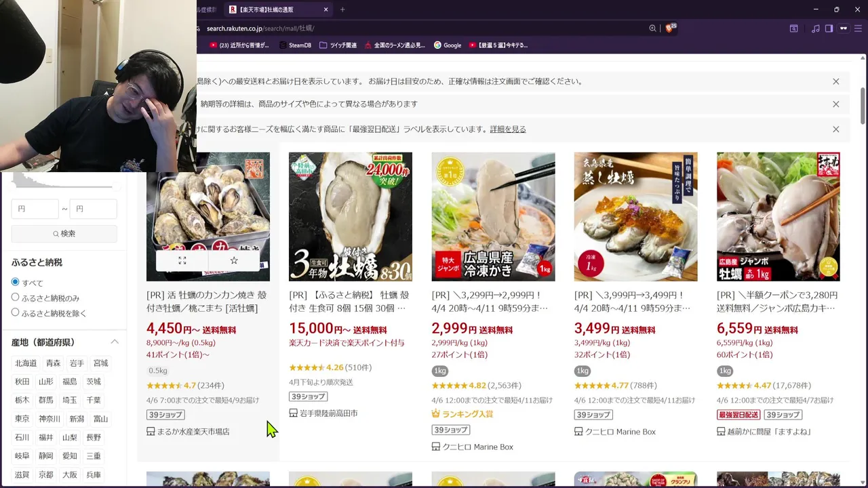This screenshot has height=488, width=868.
Task: Click the minimum price 円 field
Action: pos(35,209)
